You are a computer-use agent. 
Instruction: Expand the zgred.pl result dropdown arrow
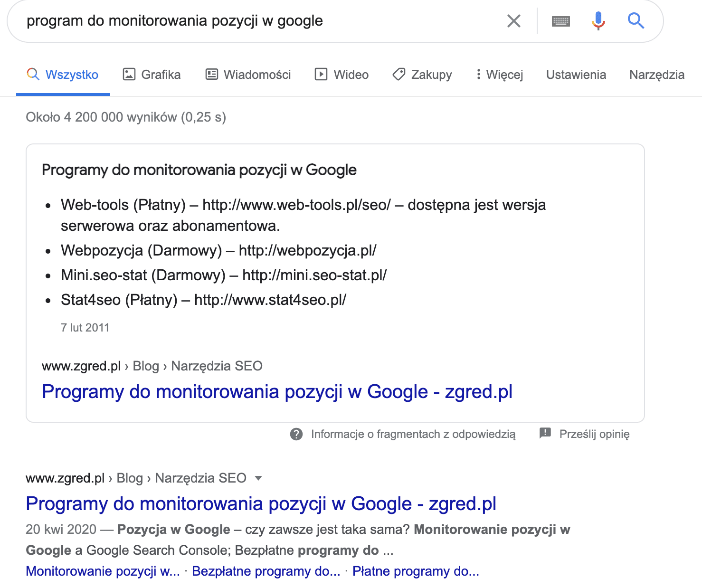[258, 478]
